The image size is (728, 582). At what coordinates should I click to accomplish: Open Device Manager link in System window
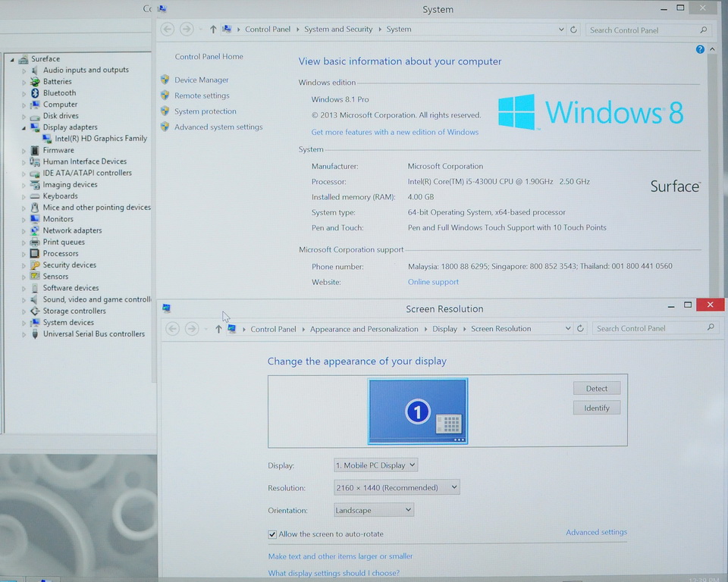click(202, 80)
